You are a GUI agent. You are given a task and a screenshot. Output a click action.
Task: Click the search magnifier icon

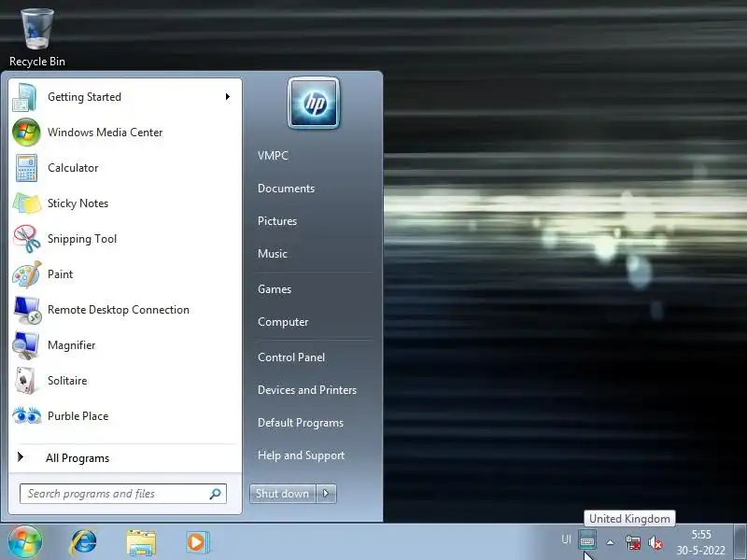(216, 494)
